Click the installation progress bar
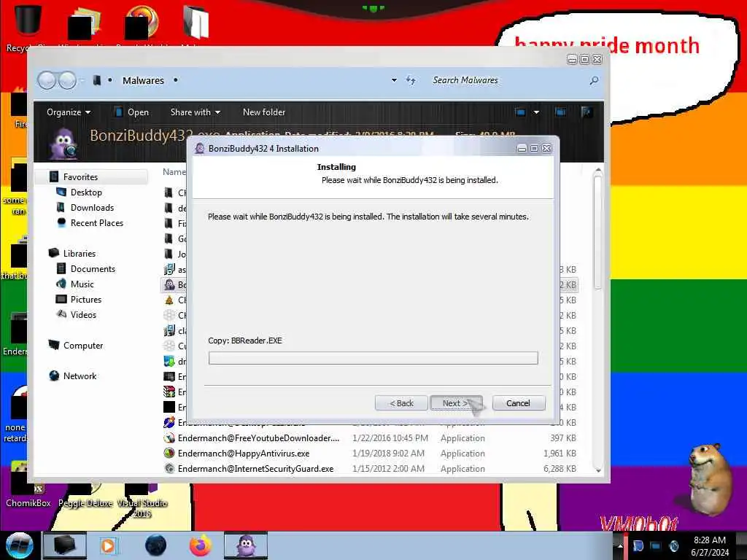The width and height of the screenshot is (747, 560). [x=373, y=358]
